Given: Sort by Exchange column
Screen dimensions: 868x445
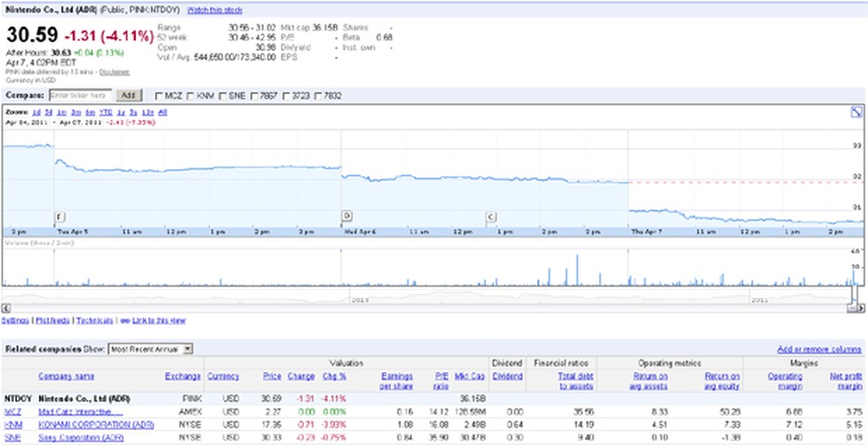Looking at the screenshot, I should [183, 376].
